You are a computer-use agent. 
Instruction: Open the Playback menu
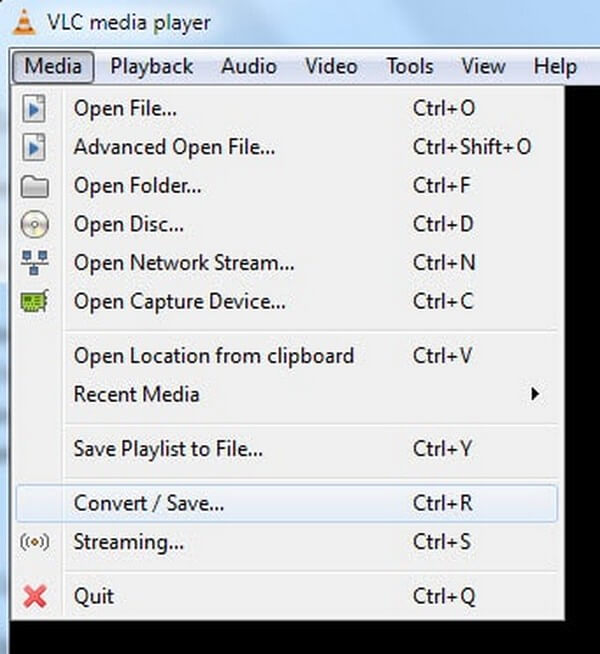coord(151,67)
